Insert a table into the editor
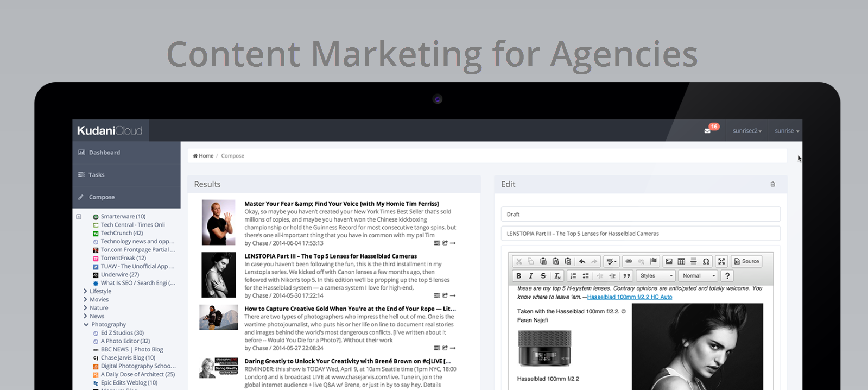The image size is (868, 390). (681, 261)
